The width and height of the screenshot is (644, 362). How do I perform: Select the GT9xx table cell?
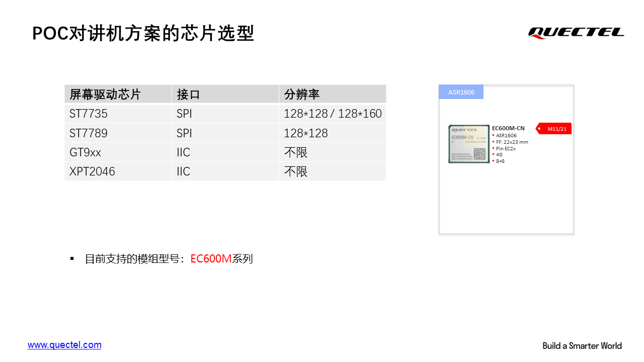click(118, 152)
